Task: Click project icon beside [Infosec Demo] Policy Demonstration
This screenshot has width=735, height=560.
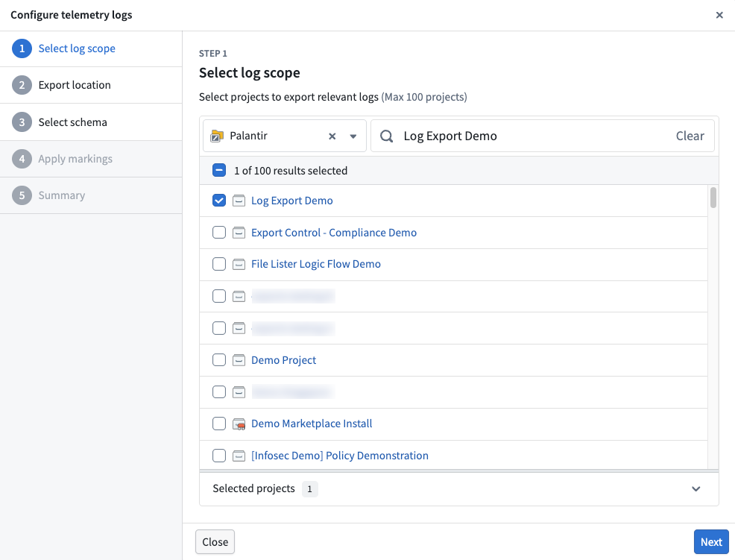Action: pos(239,456)
